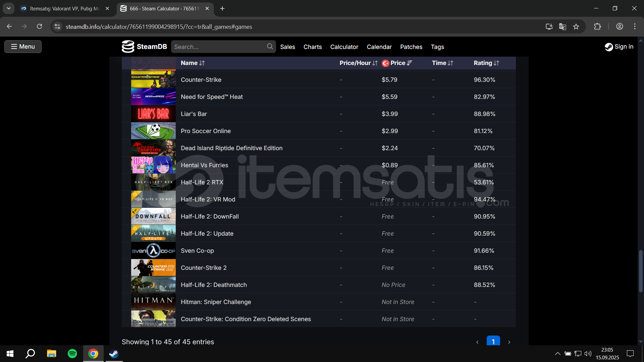This screenshot has width=644, height=362.
Task: Open the SteamDB Menu button
Action: pos(23,47)
